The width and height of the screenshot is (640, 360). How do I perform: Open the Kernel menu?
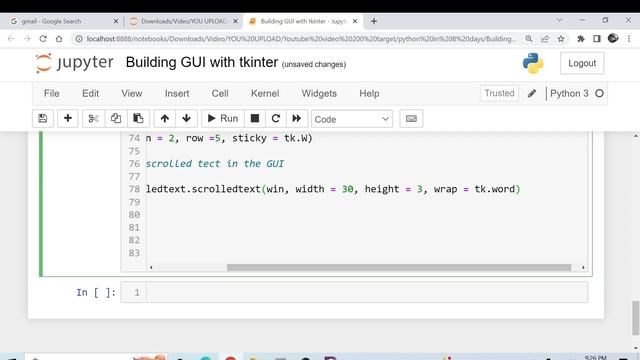pos(265,93)
